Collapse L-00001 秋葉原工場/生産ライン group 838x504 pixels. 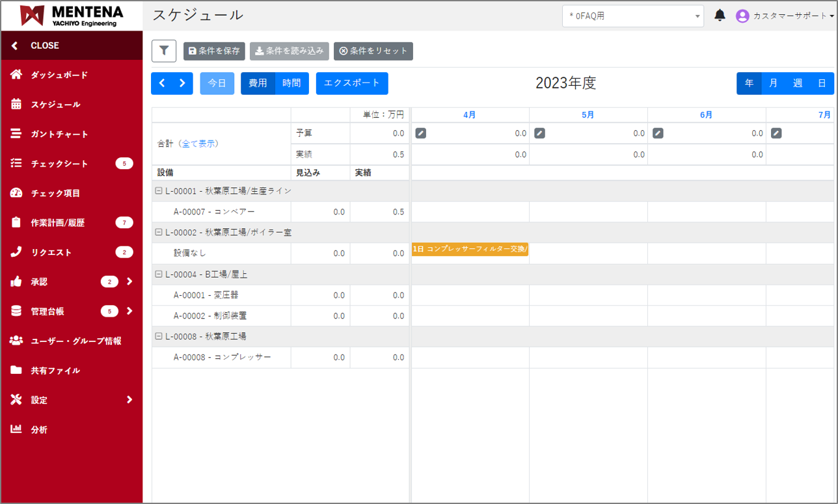click(158, 191)
